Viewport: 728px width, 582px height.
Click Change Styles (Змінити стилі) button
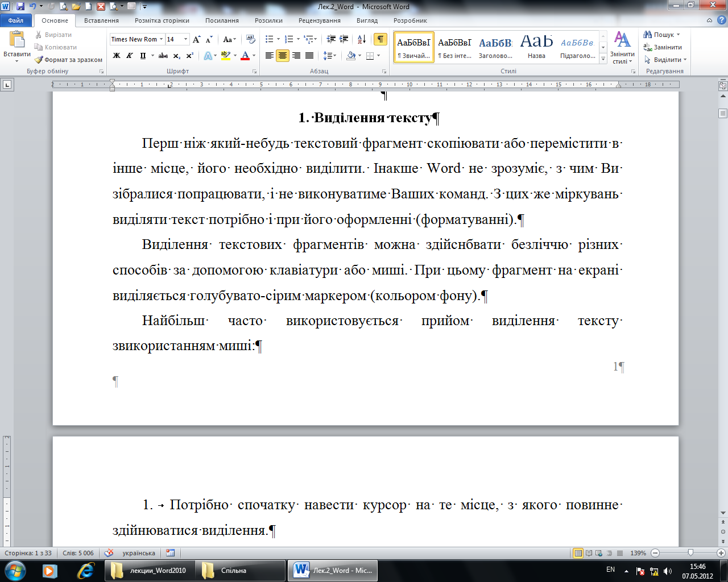[x=622, y=48]
